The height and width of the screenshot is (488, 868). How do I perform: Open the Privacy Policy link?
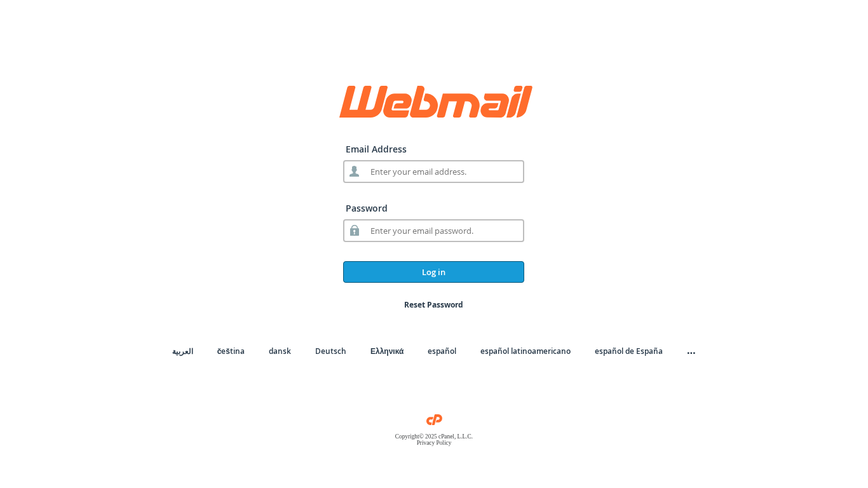[x=434, y=443]
